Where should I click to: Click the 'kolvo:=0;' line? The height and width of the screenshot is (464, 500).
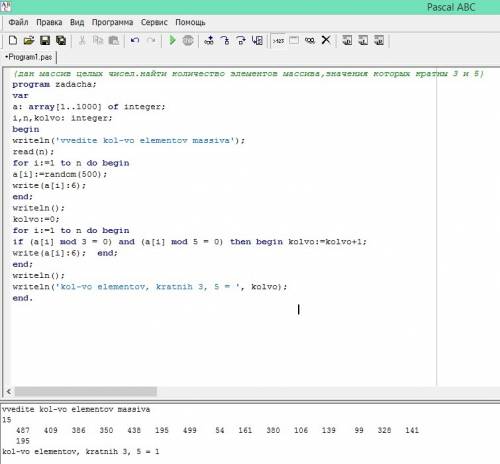tap(36, 219)
